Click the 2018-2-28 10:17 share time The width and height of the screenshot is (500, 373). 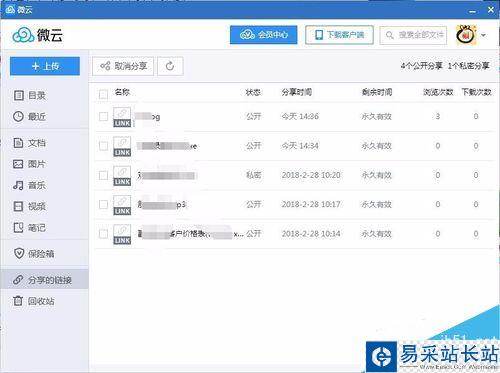point(311,204)
